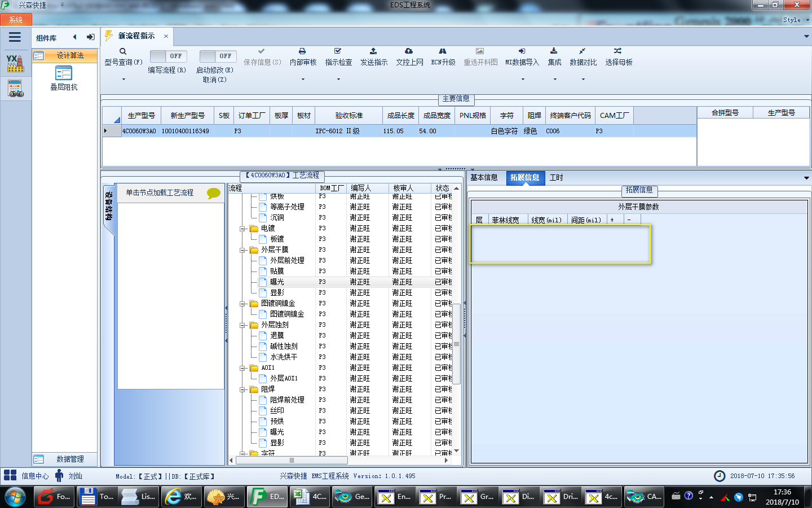Select the 曝光 node under 外层干膜
The width and height of the screenshot is (812, 508).
tap(277, 282)
